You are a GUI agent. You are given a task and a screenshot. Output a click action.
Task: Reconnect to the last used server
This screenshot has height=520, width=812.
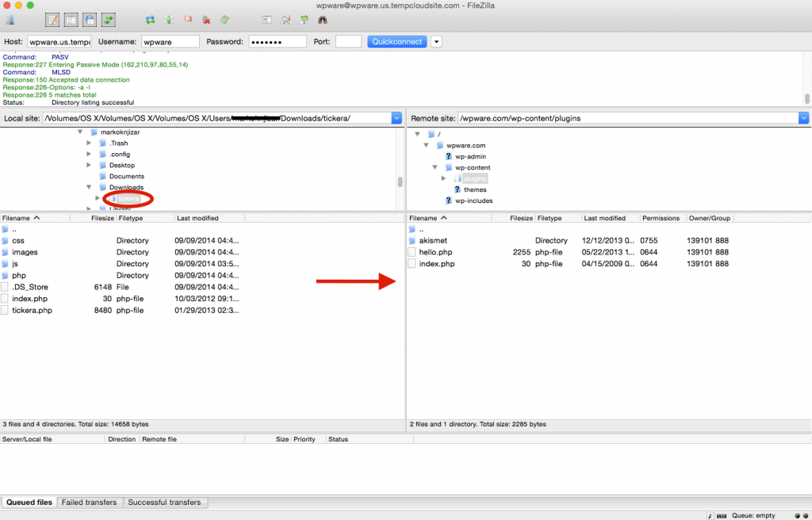pos(224,20)
